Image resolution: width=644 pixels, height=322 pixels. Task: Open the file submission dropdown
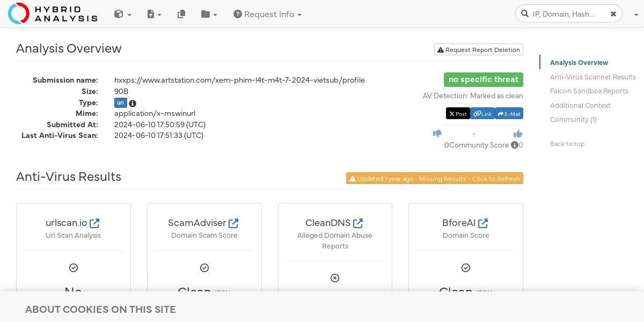pos(154,14)
